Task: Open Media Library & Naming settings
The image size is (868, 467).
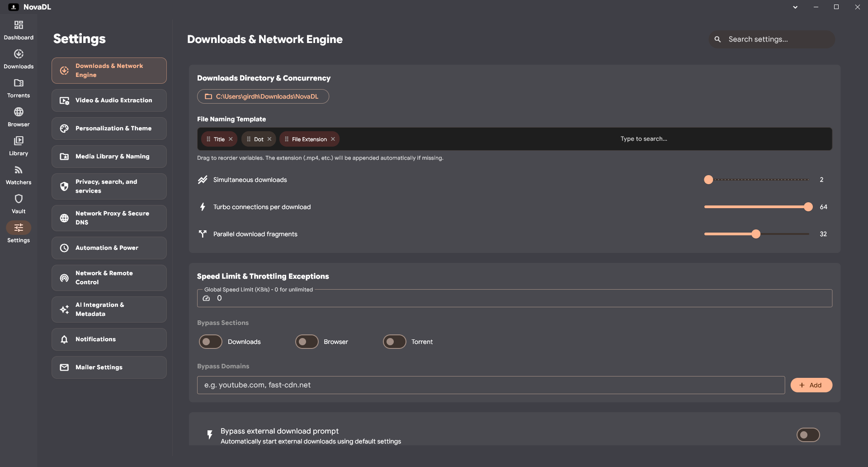Action: (109, 157)
